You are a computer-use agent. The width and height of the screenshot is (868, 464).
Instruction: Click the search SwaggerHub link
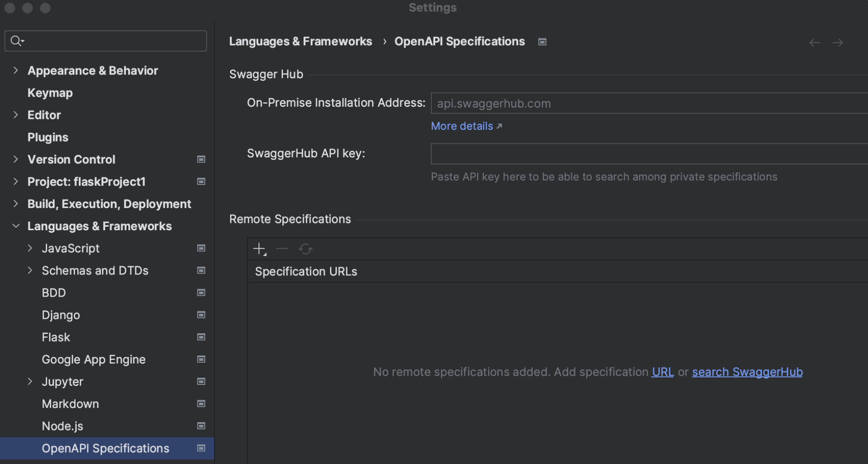(x=747, y=372)
